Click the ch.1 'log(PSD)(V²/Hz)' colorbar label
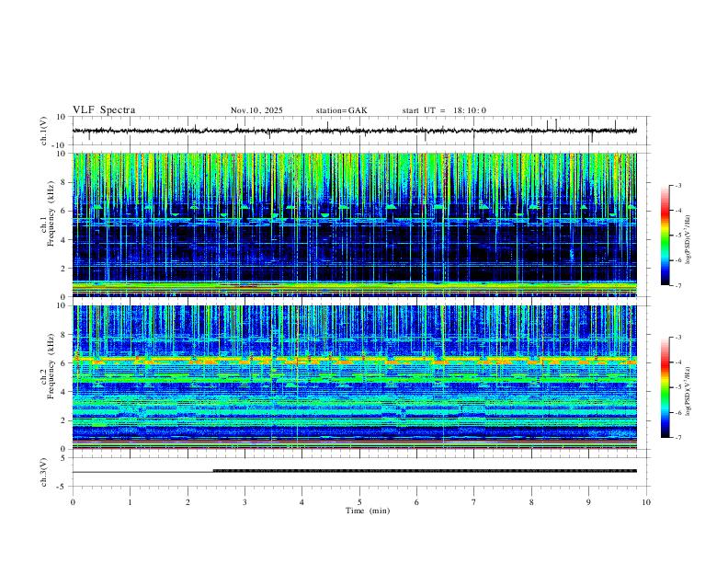The height and width of the screenshot is (563, 728). (688, 240)
